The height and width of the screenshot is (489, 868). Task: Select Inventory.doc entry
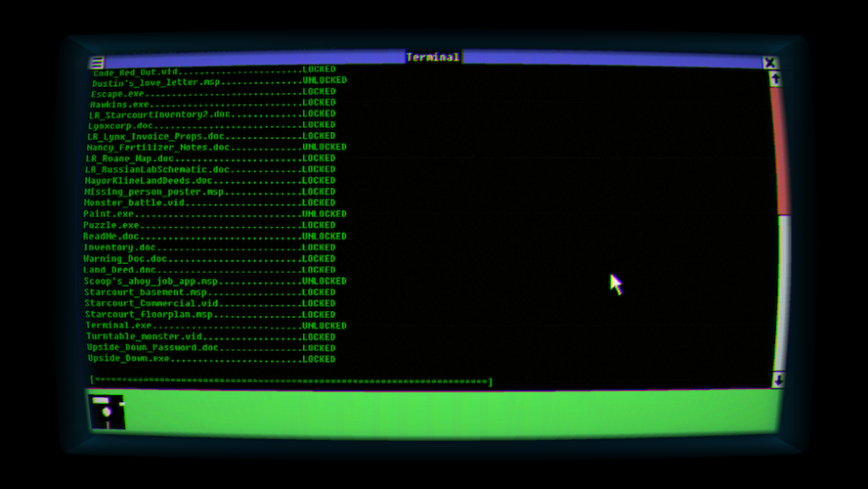pos(209,247)
